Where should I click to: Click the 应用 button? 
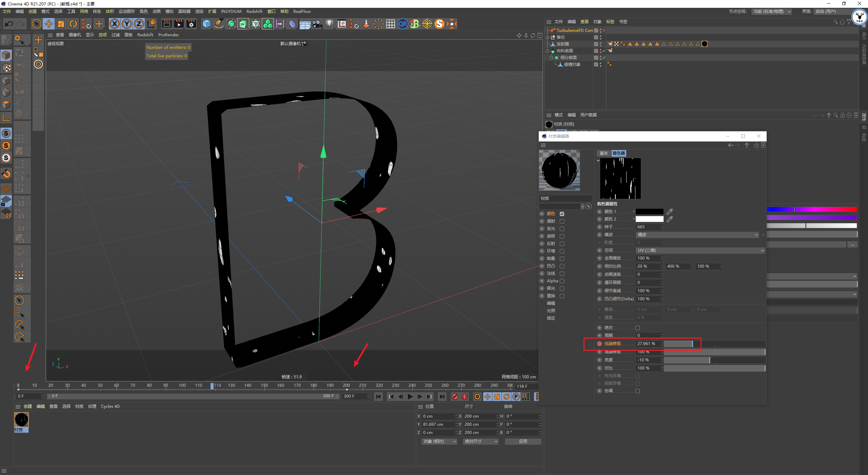pos(523,441)
